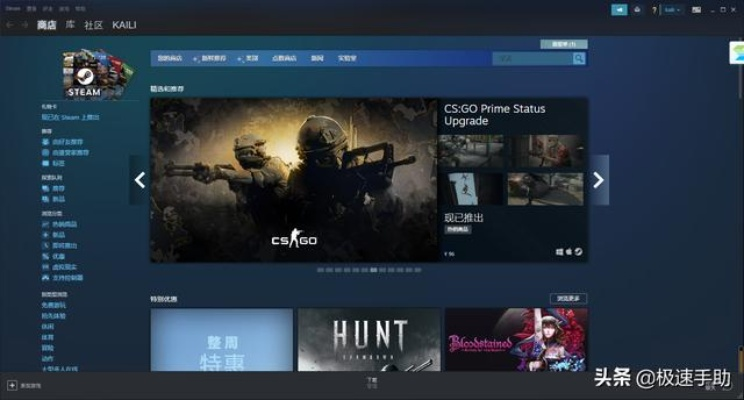Open the 整周特惠 weeklong deals card

tap(222, 340)
